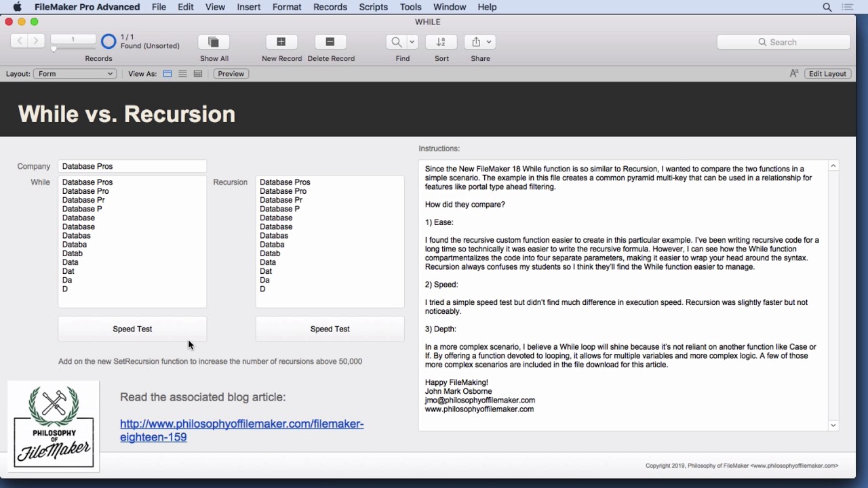Open the Insert menu
Viewport: 868px width, 488px height.
[249, 7]
